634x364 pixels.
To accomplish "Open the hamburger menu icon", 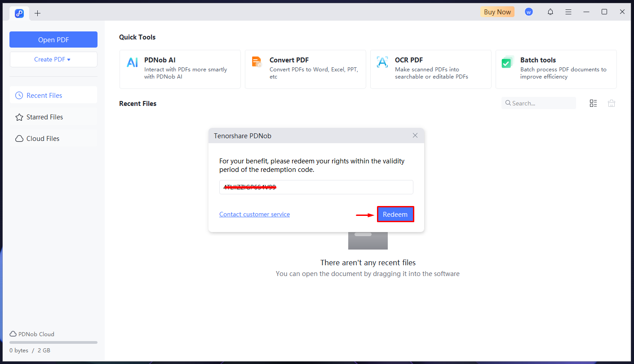I will (568, 12).
